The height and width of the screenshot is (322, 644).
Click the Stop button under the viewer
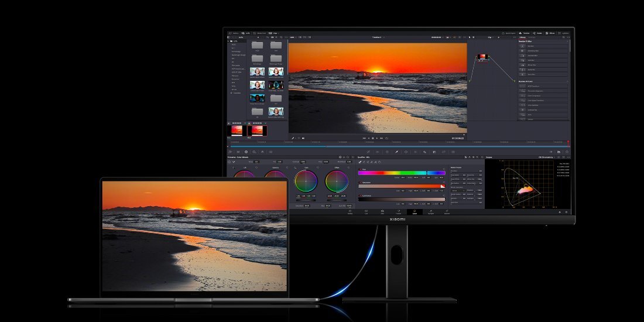(x=373, y=138)
